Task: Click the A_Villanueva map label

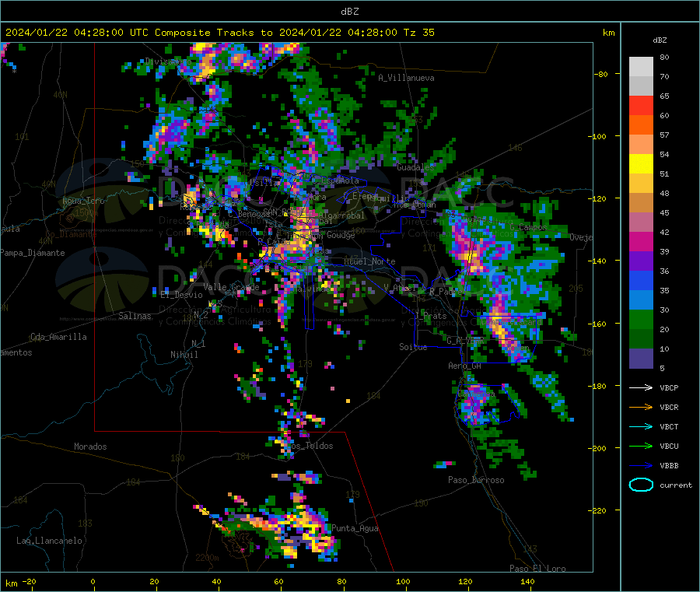Action: click(406, 78)
